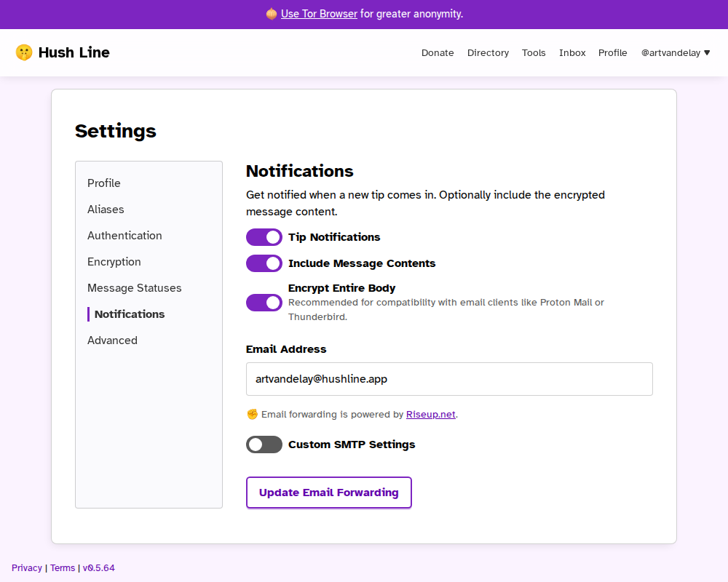The image size is (728, 582).
Task: Open Tools in the top navigation
Action: click(x=534, y=52)
